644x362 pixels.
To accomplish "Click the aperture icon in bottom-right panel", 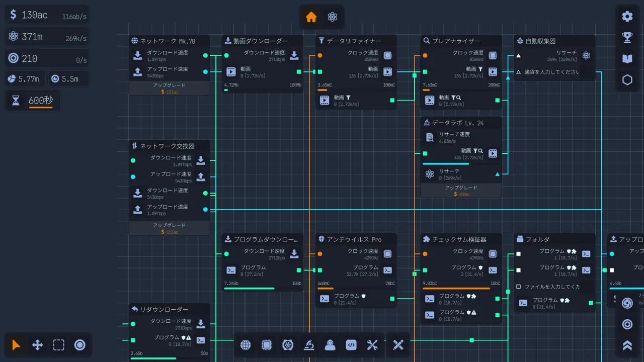I will 627,303.
